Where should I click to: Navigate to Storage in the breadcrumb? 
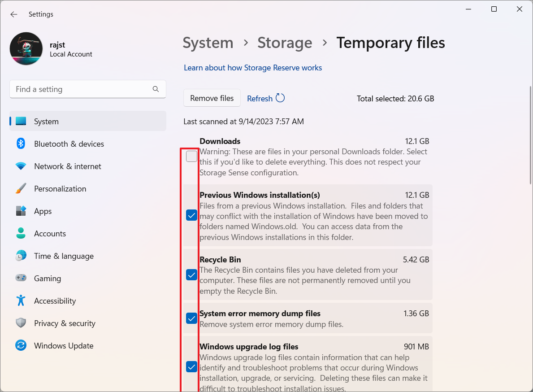[285, 43]
